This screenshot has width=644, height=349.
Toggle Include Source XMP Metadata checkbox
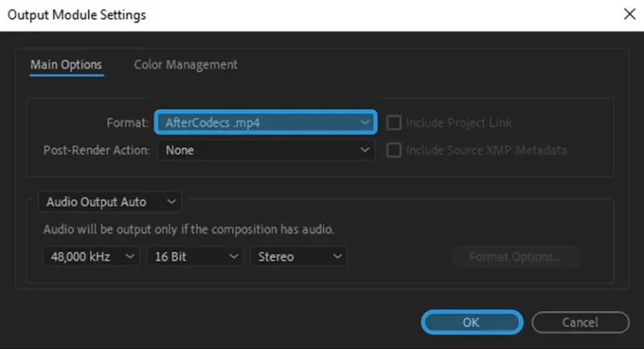pyautogui.click(x=394, y=150)
